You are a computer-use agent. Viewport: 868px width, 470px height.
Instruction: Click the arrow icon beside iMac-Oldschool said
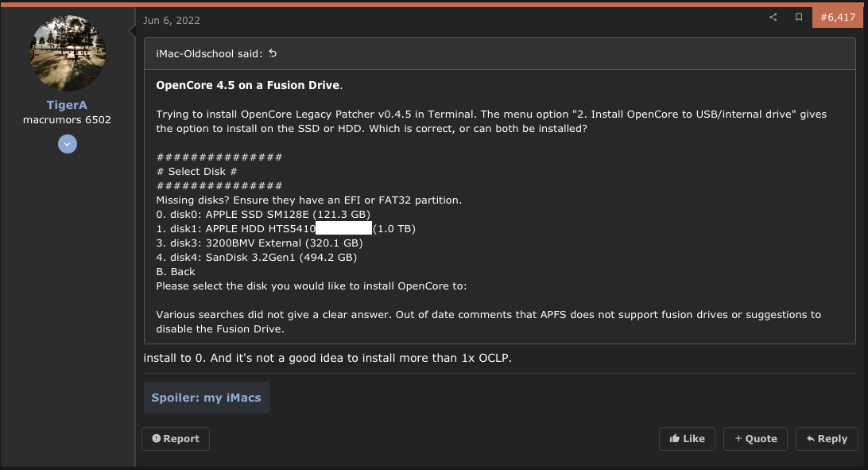[x=273, y=54]
